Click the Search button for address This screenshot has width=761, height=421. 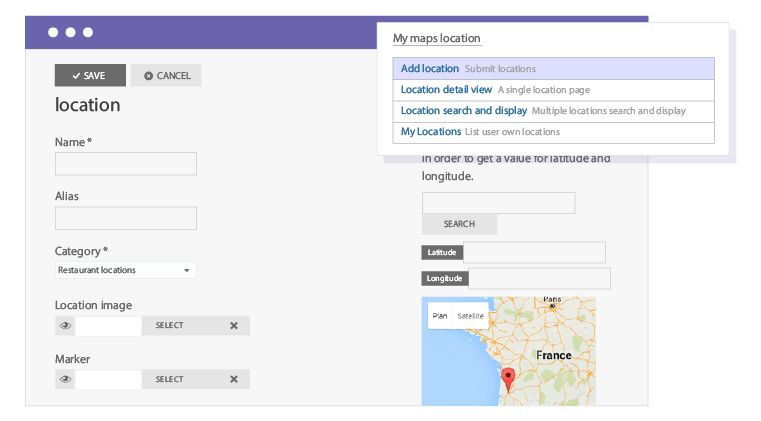[459, 224]
